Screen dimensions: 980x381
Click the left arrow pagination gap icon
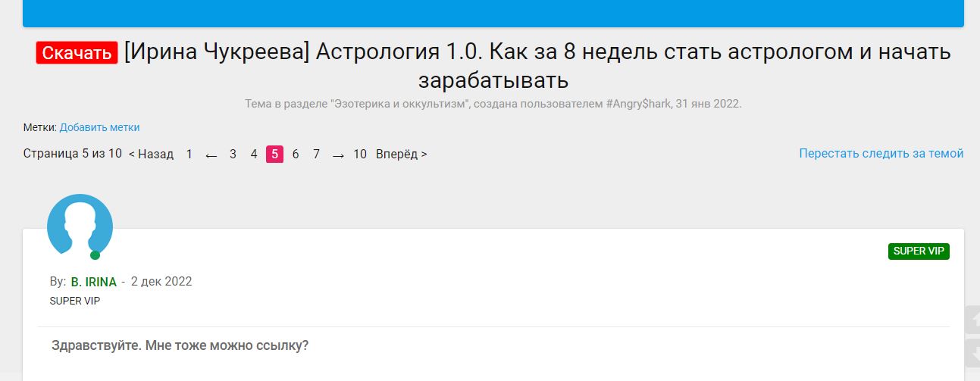tap(211, 155)
